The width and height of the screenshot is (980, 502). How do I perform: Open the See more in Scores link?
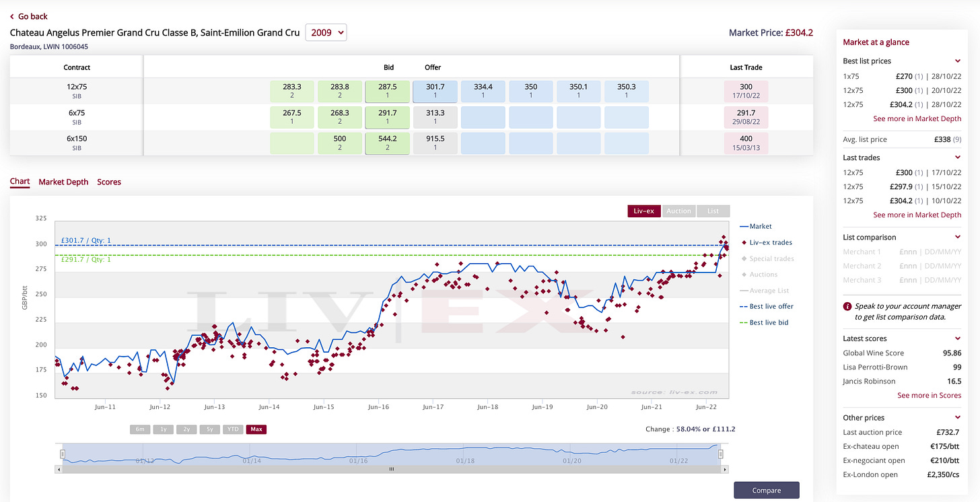(929, 396)
